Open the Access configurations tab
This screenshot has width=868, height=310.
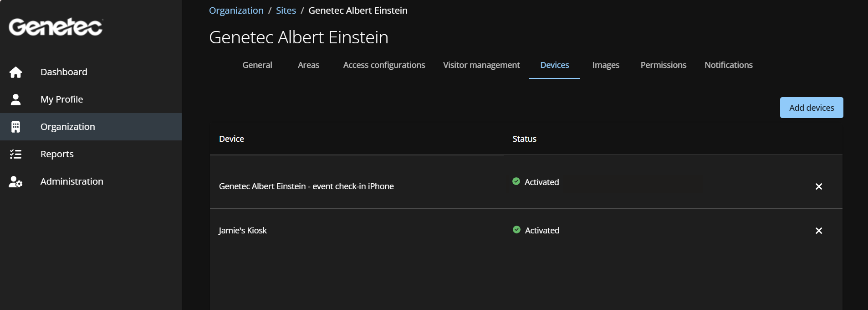(x=384, y=65)
